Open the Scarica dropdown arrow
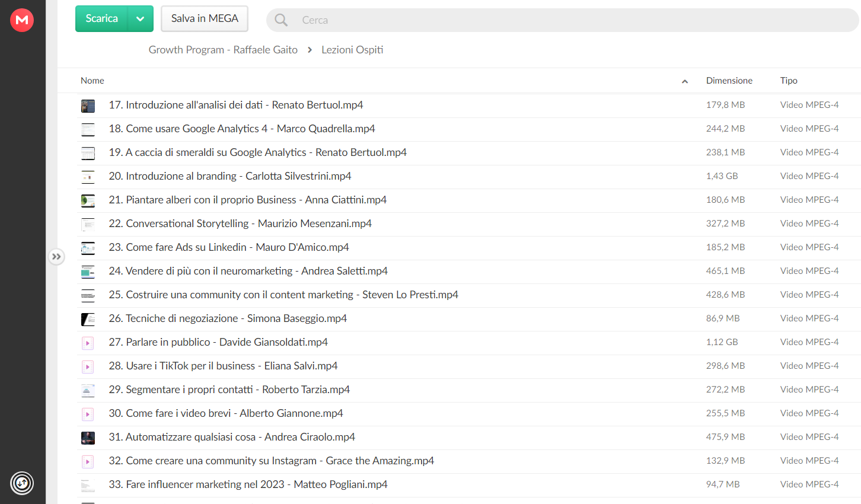The width and height of the screenshot is (861, 504). 141,19
